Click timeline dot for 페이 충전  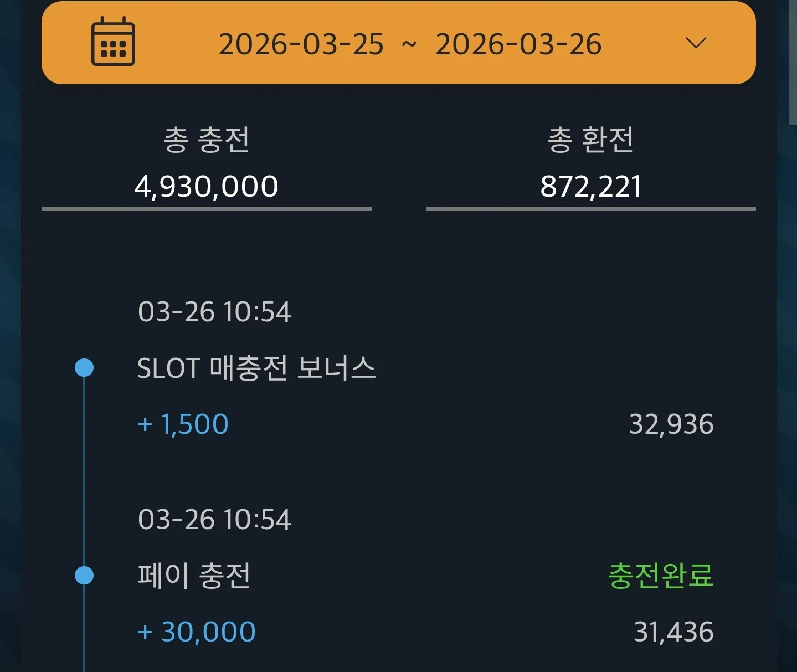pyautogui.click(x=84, y=576)
